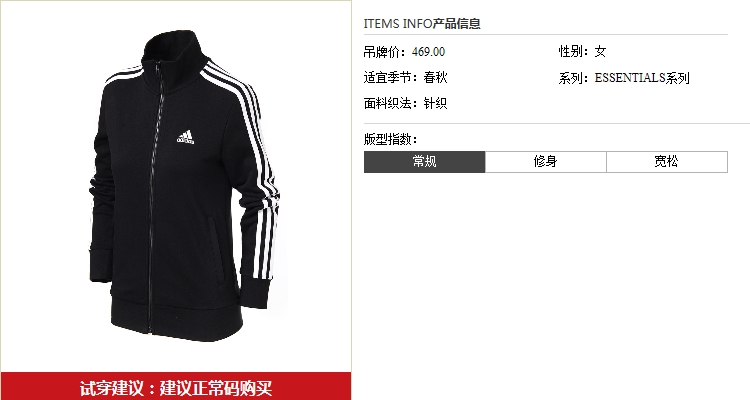750x400 pixels.
Task: Click the jacket's side pocket
Action: click(214, 249)
